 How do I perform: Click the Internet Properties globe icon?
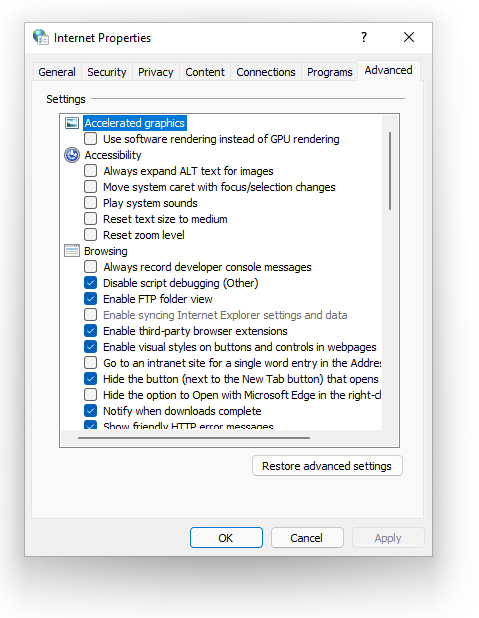pos(41,37)
